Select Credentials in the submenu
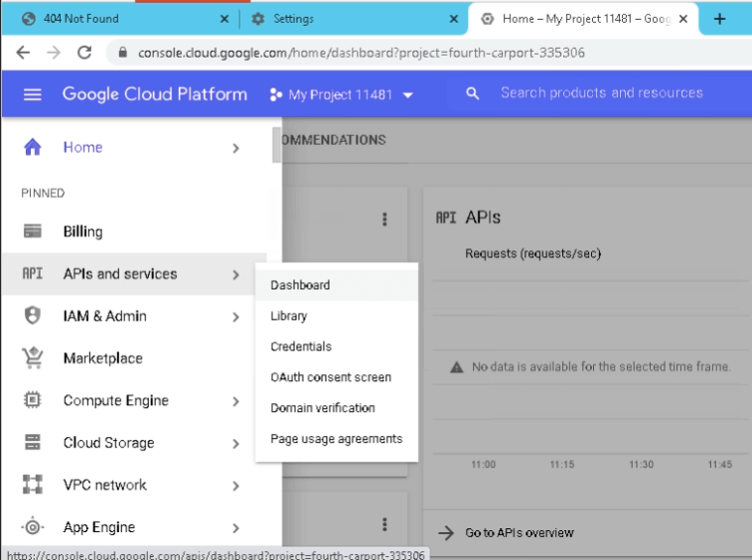This screenshot has width=752, height=560. click(337, 347)
